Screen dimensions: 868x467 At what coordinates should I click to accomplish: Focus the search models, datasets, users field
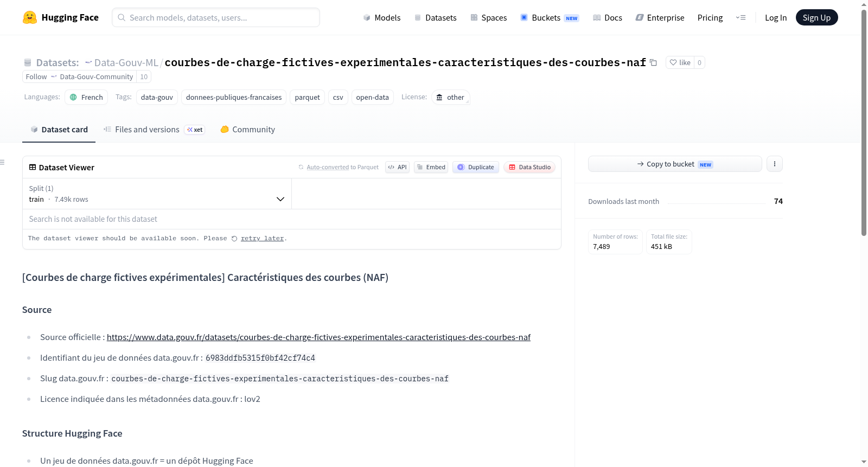click(216, 17)
